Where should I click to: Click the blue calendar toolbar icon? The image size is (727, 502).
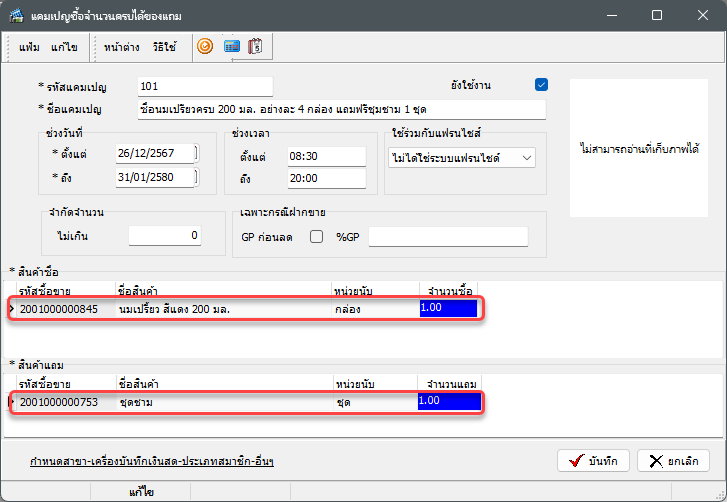231,46
